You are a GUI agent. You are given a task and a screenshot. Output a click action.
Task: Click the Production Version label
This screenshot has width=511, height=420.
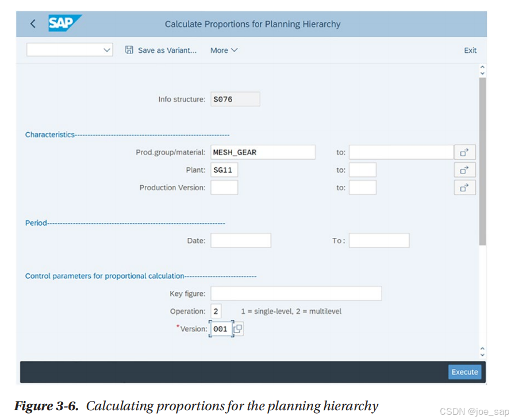(172, 187)
